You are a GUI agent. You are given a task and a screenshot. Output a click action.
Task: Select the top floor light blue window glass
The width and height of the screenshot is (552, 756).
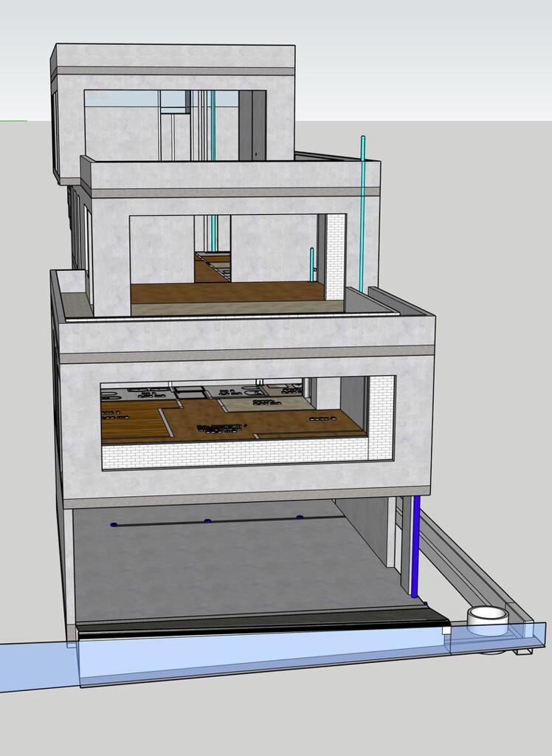click(122, 98)
